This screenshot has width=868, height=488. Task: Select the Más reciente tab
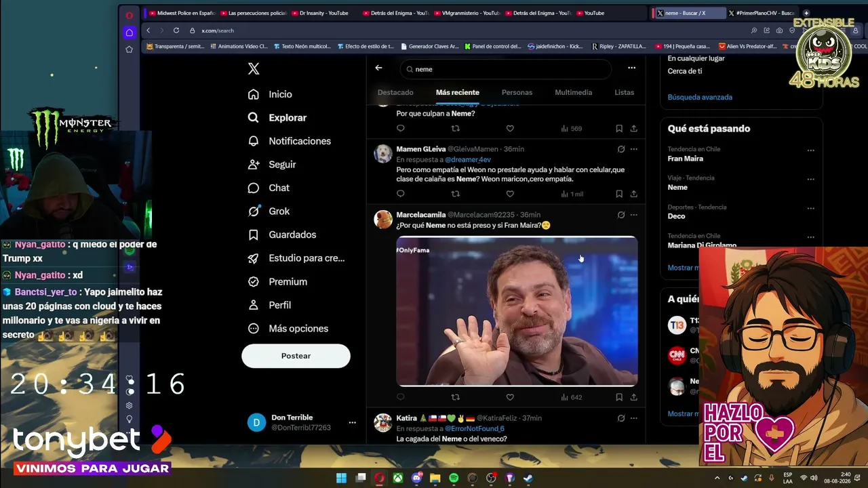[458, 92]
